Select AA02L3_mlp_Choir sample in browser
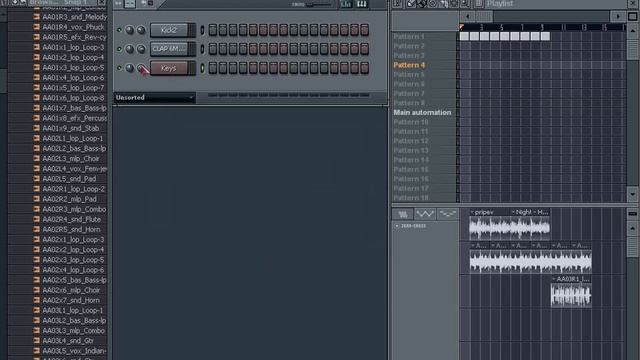This screenshot has width=640, height=360. pos(71,159)
